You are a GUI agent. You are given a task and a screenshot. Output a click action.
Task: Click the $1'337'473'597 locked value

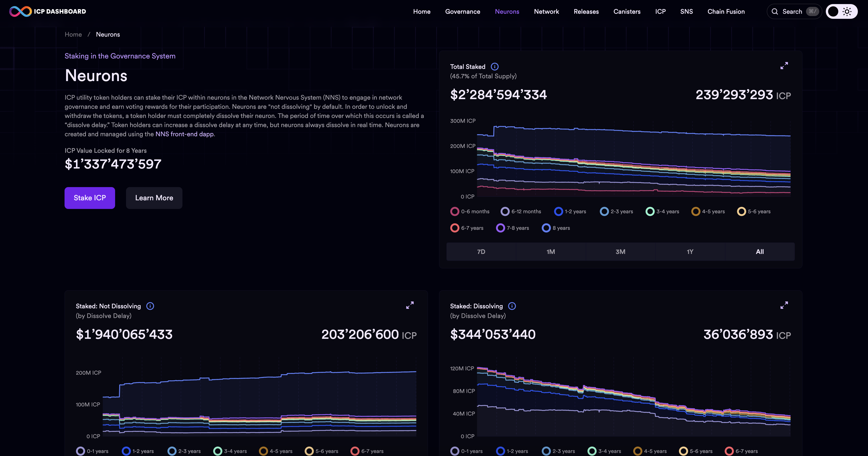(113, 164)
